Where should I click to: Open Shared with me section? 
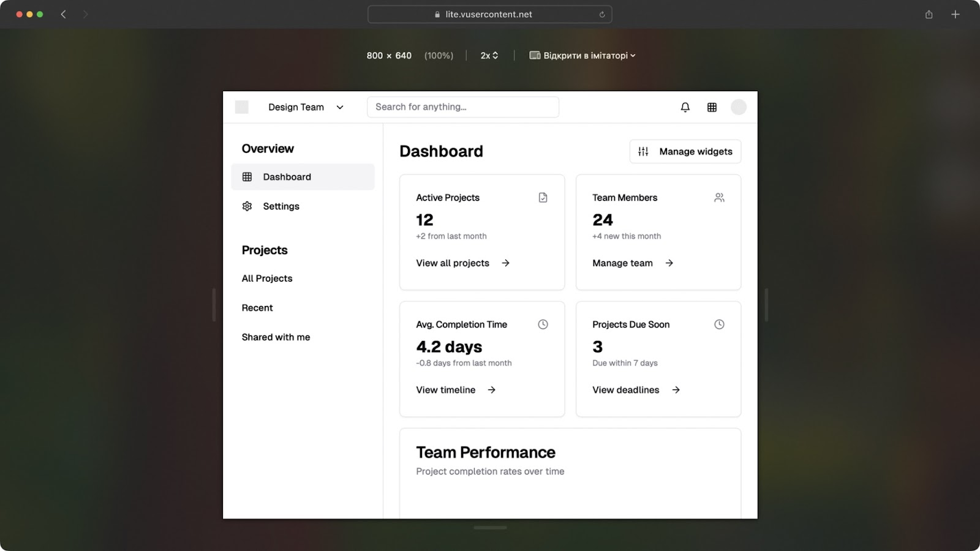pos(276,337)
